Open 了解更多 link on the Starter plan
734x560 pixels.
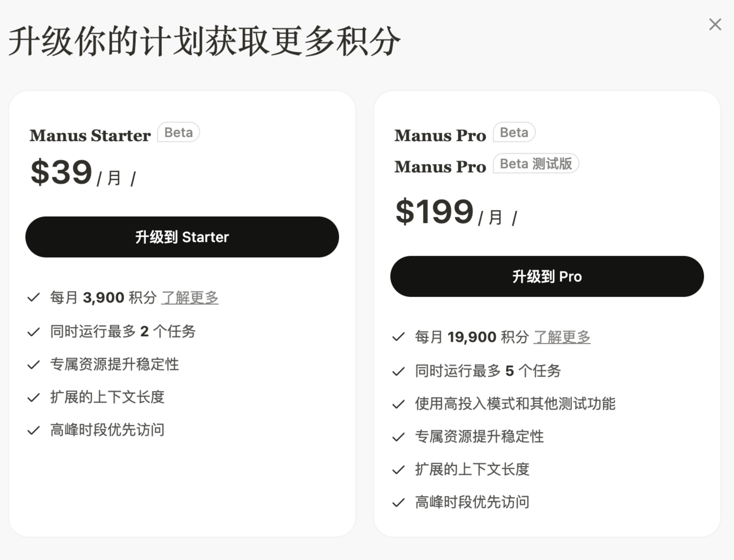click(190, 297)
